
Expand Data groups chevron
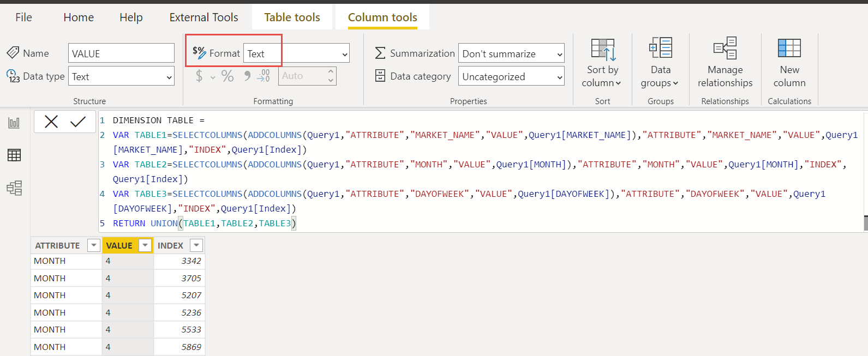(x=676, y=83)
